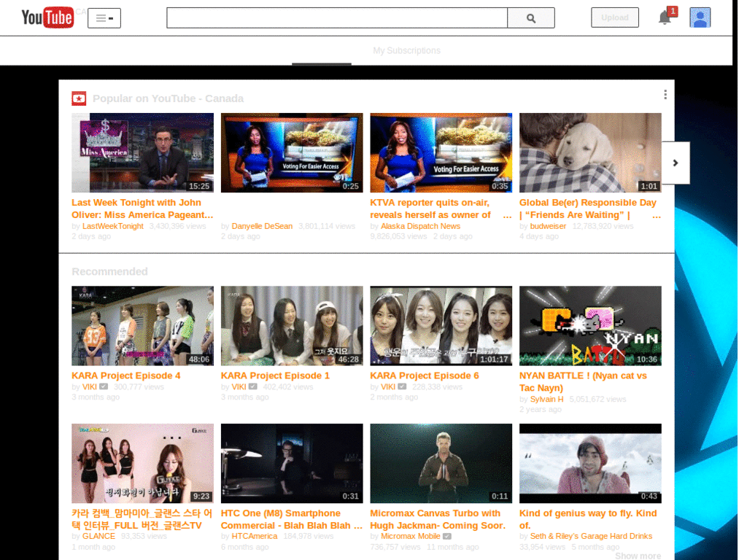Open the guide menu dropdown button
747x560 pixels.
(104, 18)
